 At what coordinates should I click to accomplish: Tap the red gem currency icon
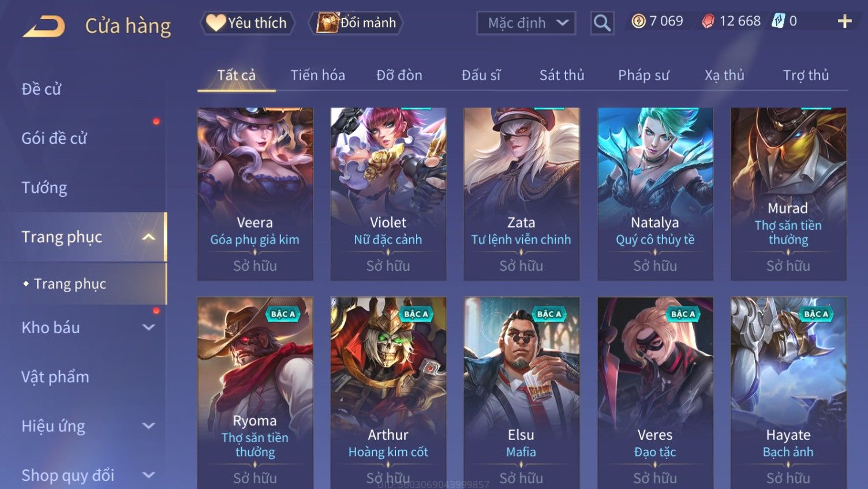pyautogui.click(x=708, y=21)
